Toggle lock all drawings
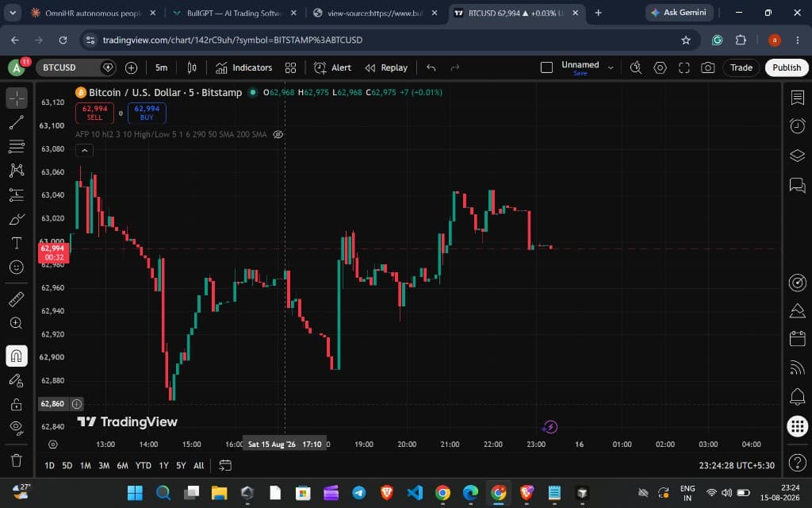Screen dimensions: 812x508 pyautogui.click(x=17, y=404)
